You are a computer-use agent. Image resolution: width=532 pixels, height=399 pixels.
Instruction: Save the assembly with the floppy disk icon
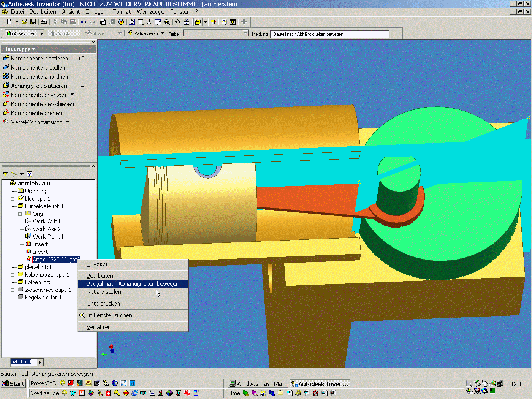coord(33,22)
